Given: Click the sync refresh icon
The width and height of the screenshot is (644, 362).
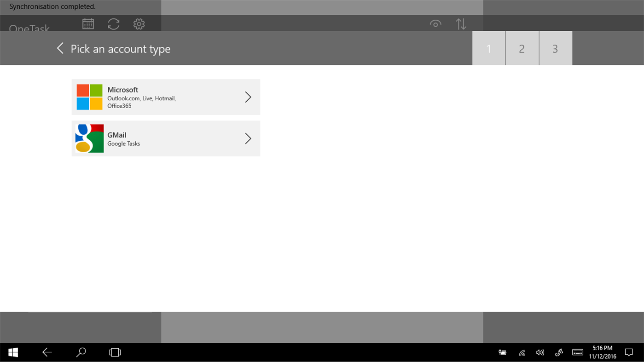Looking at the screenshot, I should tap(114, 24).
